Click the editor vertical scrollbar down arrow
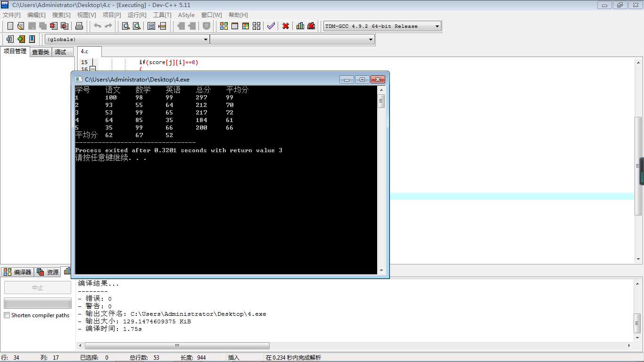Screen dimensions: 644x362 (638, 259)
